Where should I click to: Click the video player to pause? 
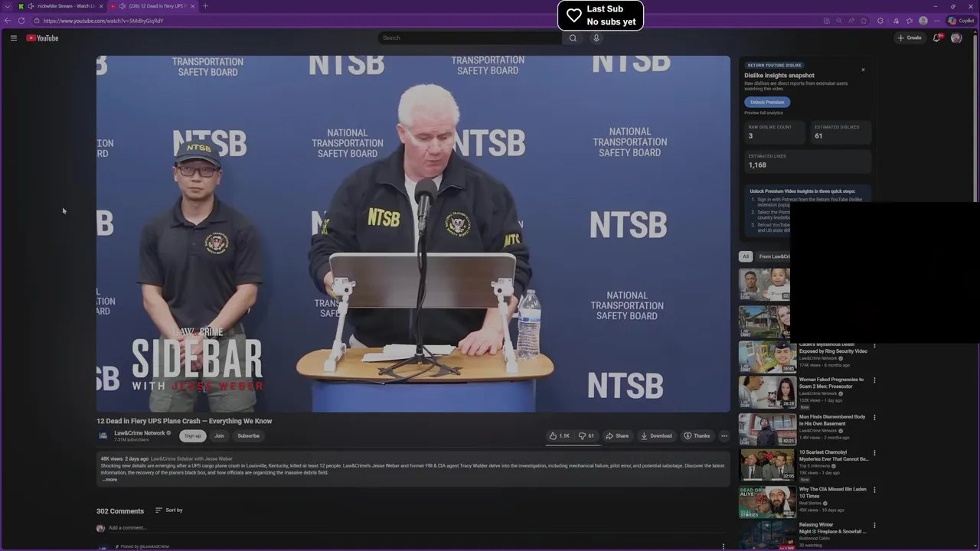pos(413,233)
